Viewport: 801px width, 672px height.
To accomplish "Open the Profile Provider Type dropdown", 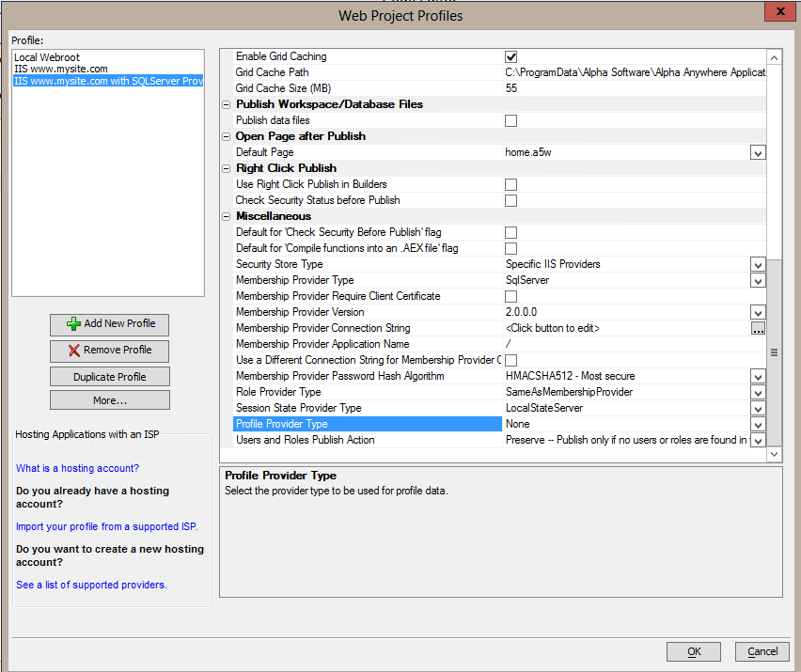I will (x=758, y=424).
